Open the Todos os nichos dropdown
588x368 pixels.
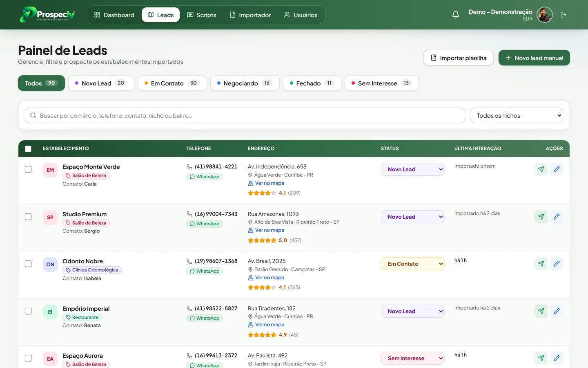(517, 116)
